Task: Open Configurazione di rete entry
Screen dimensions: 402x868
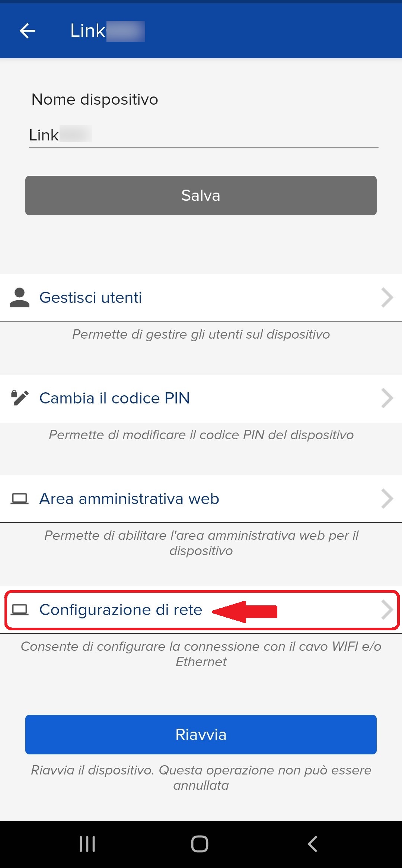Action: click(x=201, y=610)
